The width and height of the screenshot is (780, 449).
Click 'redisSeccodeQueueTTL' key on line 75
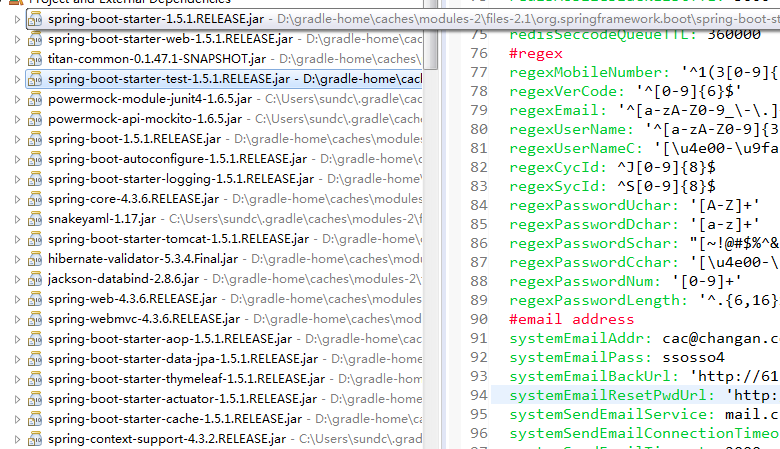602,34
